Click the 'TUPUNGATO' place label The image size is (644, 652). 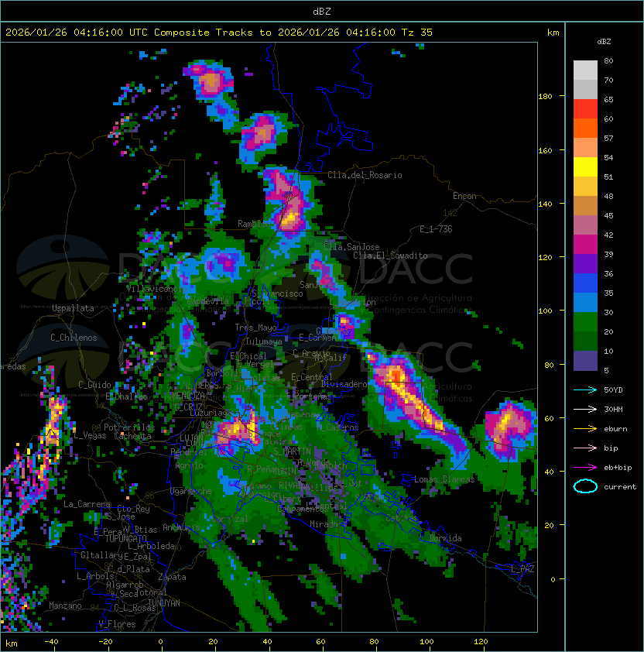(125, 538)
